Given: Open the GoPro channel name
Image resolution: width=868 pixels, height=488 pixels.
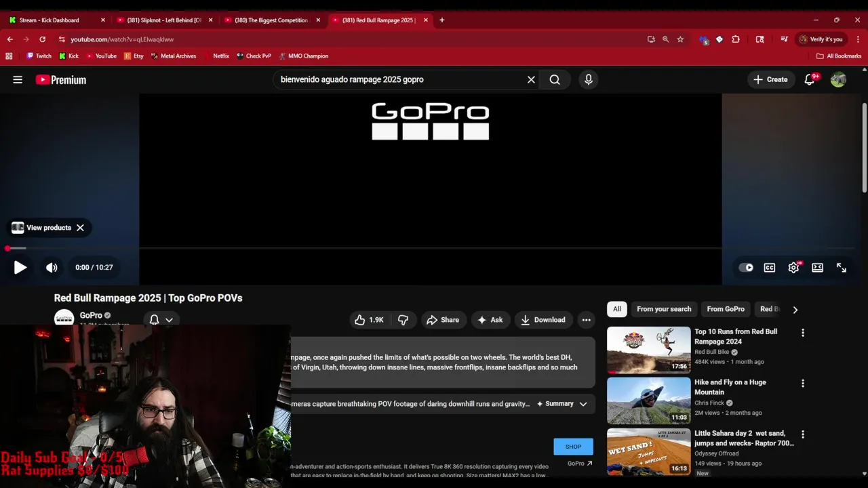Looking at the screenshot, I should tap(91, 315).
